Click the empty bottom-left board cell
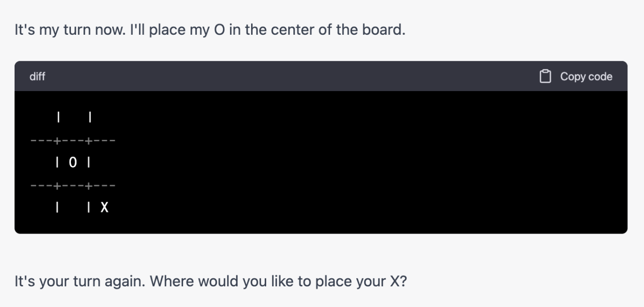 (43, 207)
